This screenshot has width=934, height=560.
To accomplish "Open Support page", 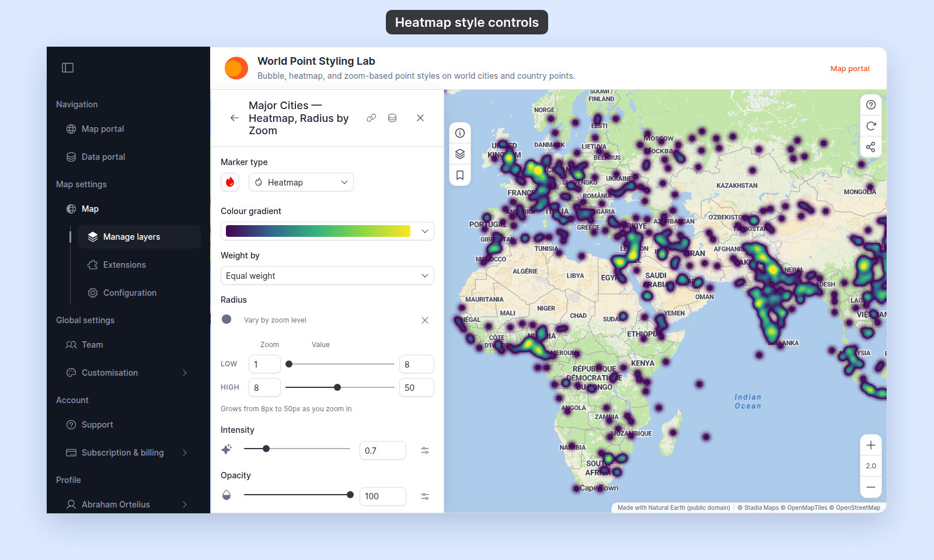I will [97, 425].
